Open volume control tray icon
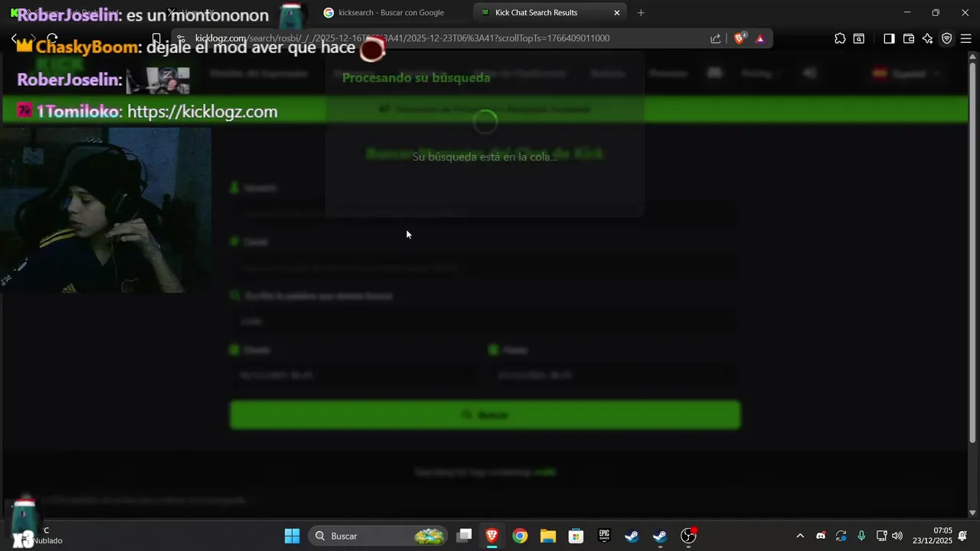Viewport: 980px width, 551px height. click(897, 536)
